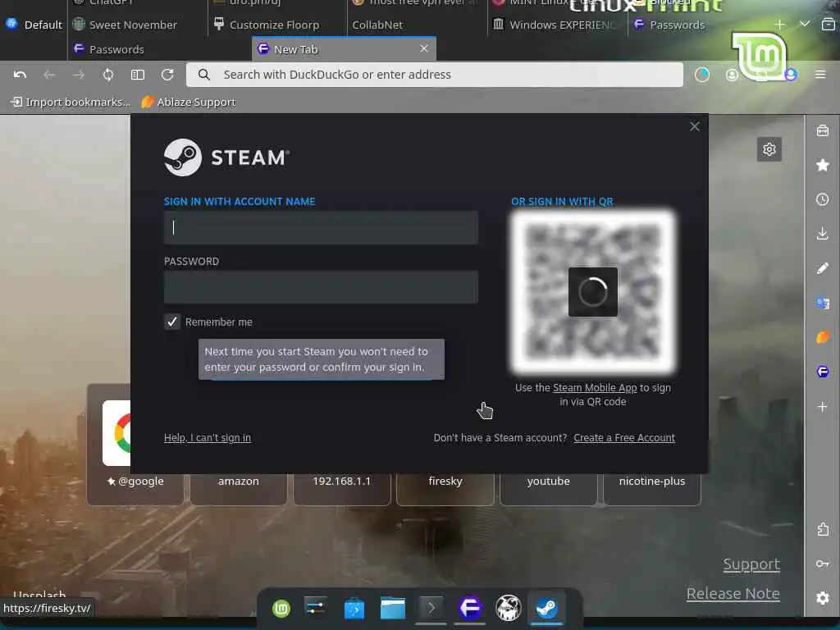Click the Steam password field
The height and width of the screenshot is (630, 840).
tap(321, 287)
